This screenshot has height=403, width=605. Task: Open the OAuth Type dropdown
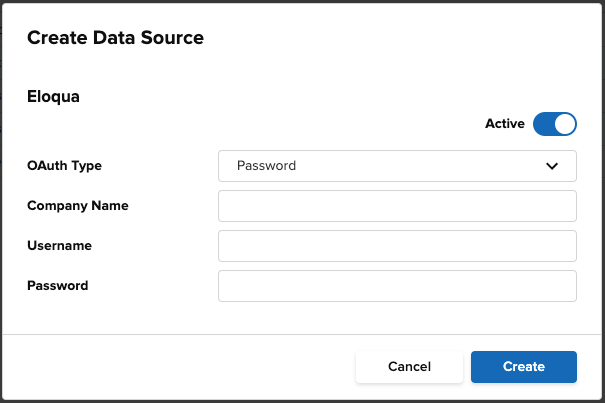pyautogui.click(x=397, y=166)
